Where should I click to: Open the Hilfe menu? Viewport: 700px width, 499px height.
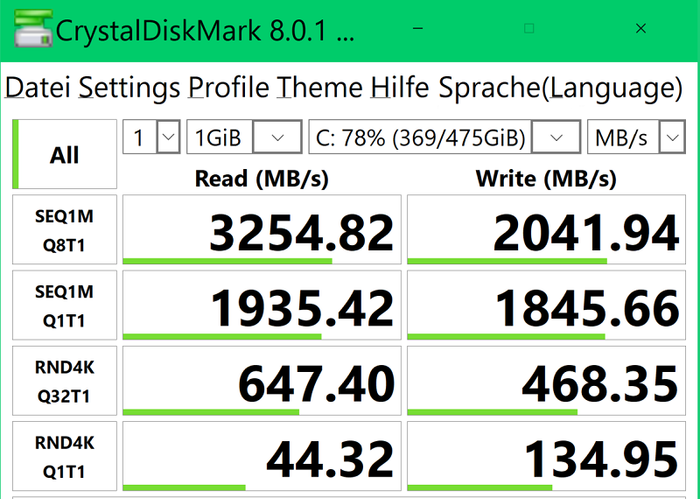click(400, 87)
